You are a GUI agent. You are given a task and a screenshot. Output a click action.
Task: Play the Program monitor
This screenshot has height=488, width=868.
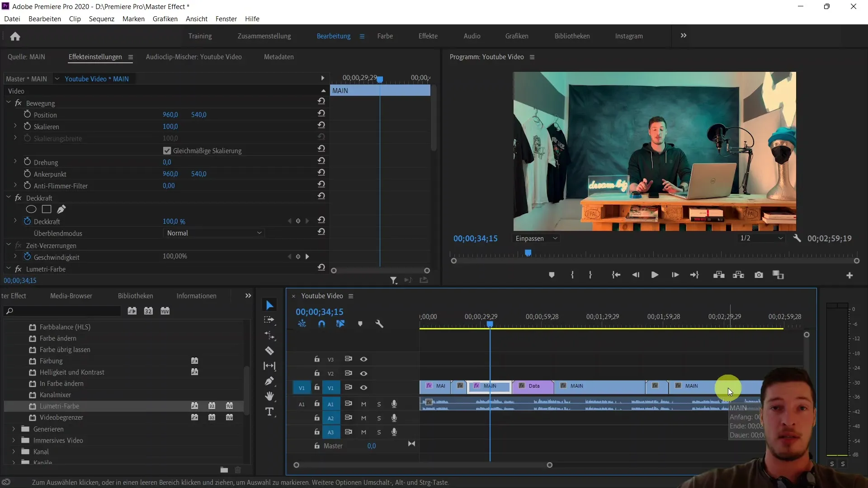click(655, 275)
